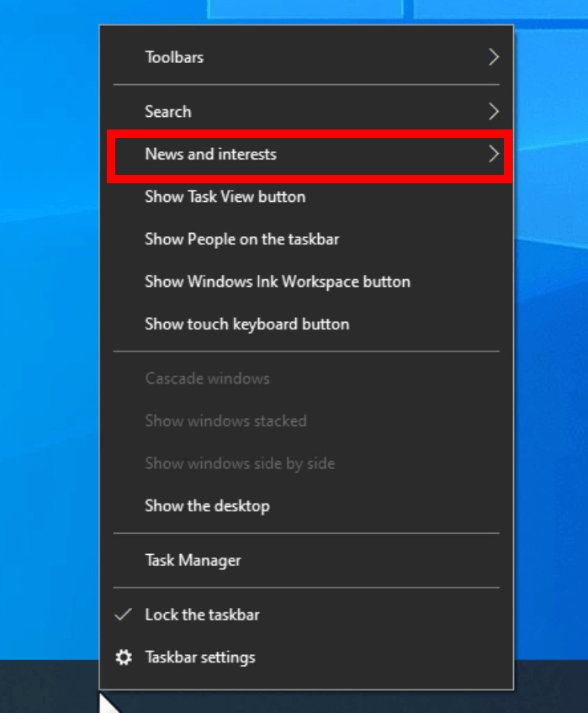Launch Task Manager from the menu
The height and width of the screenshot is (713, 588).
click(x=306, y=560)
